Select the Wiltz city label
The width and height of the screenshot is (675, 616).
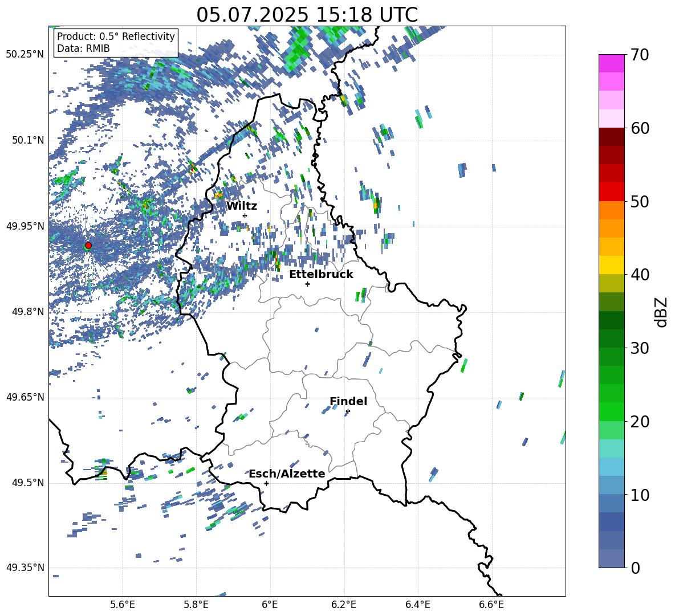click(242, 206)
